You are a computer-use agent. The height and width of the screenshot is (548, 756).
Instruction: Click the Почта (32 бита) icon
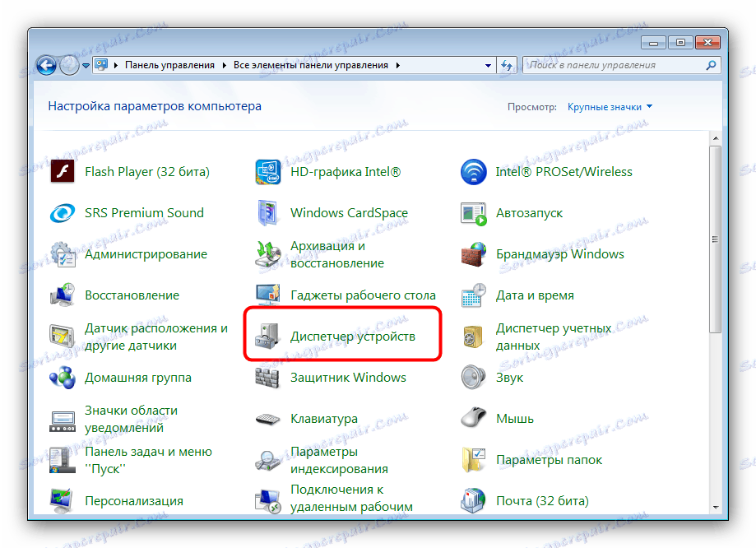click(474, 501)
